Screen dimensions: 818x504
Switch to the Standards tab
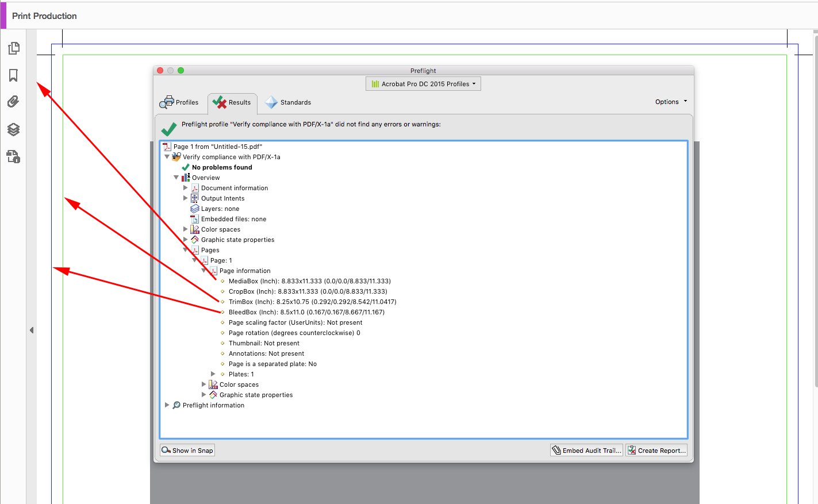click(x=287, y=102)
